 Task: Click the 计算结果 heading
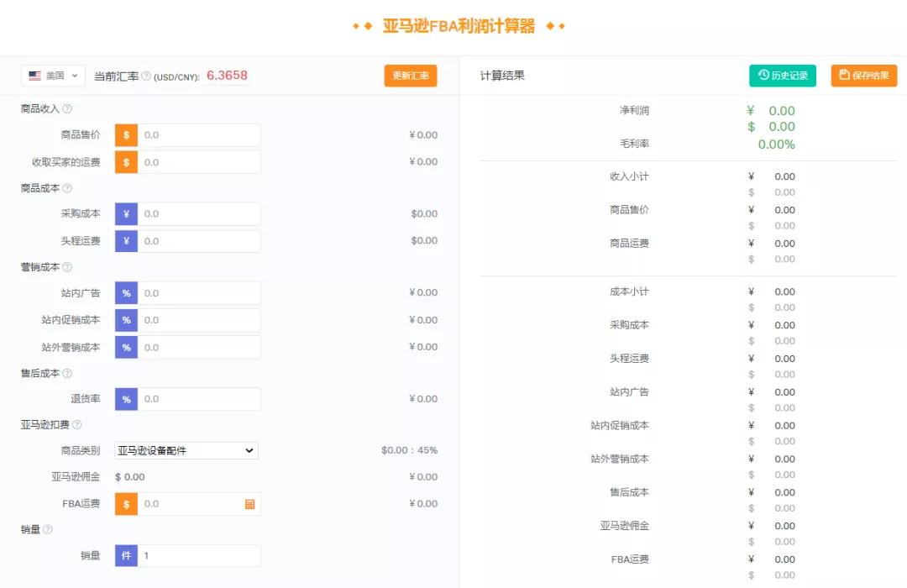click(502, 76)
